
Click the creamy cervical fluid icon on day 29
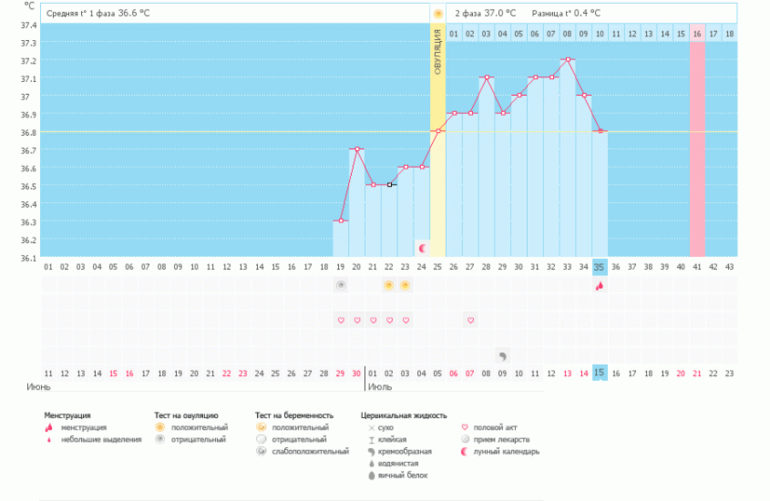coord(502,356)
